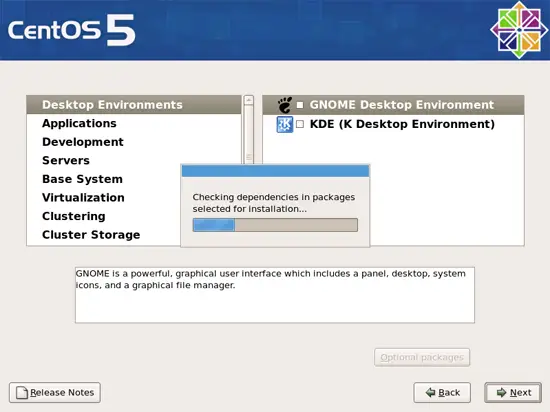Click the GNOME description text box
550x412 pixels.
[x=275, y=295]
